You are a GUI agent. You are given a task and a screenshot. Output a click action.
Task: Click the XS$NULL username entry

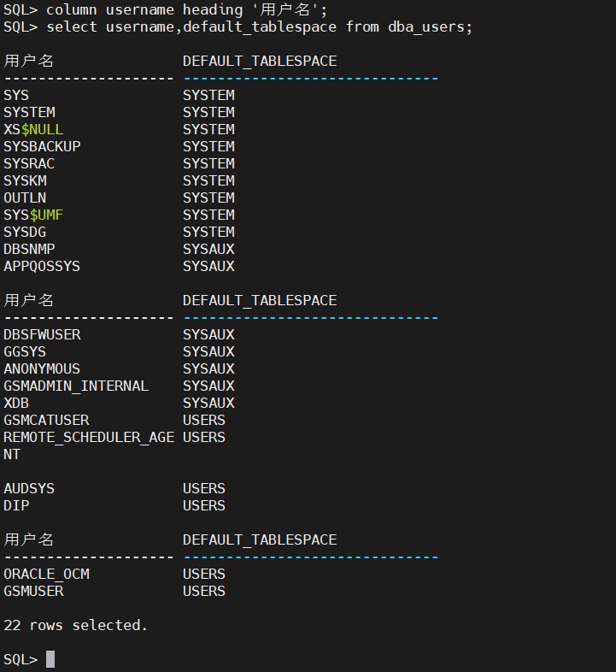tap(33, 129)
